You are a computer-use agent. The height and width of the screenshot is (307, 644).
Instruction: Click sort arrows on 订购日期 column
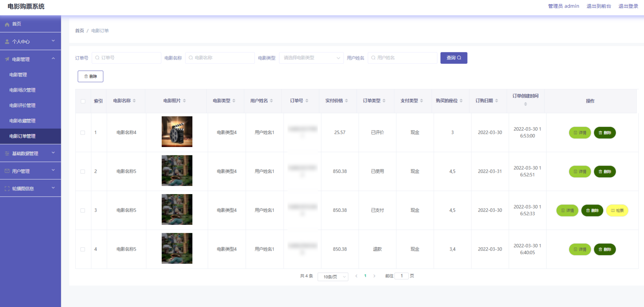(497, 101)
